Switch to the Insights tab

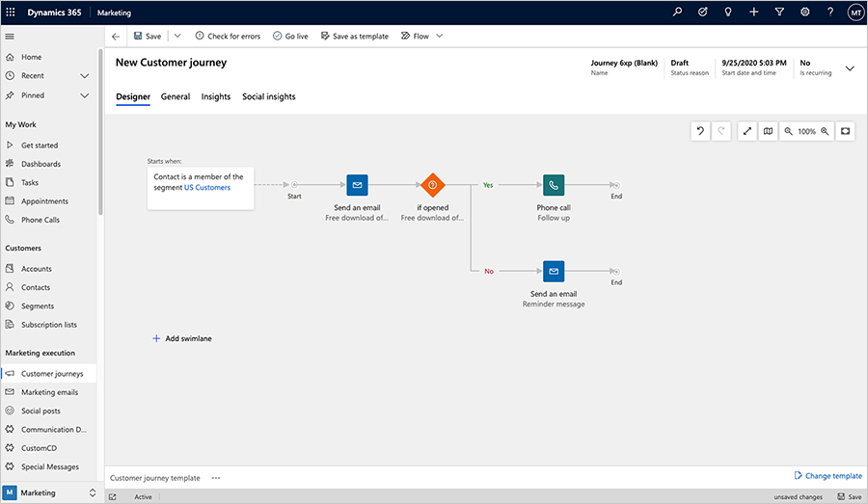coord(216,97)
